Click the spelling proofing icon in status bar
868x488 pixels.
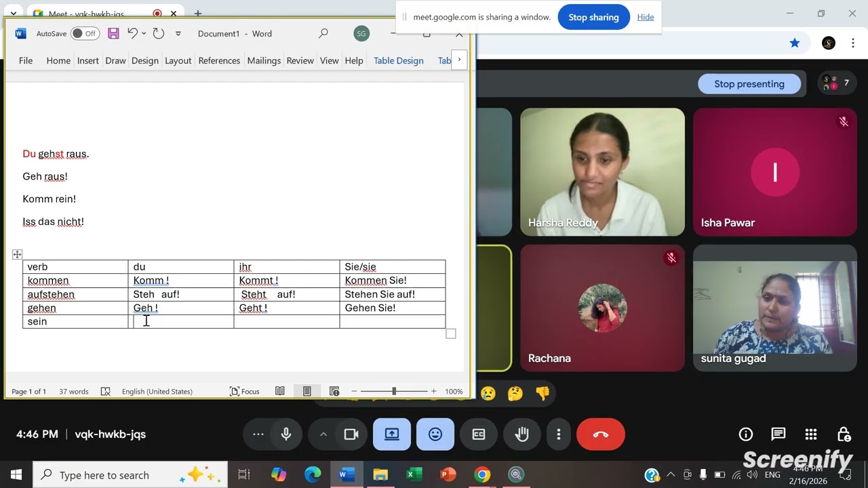[x=105, y=391]
